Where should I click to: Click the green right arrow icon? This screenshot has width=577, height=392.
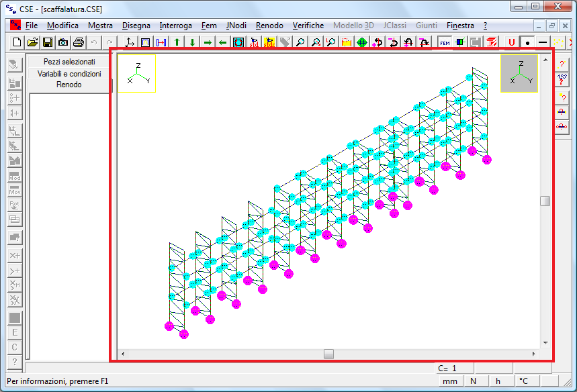208,42
